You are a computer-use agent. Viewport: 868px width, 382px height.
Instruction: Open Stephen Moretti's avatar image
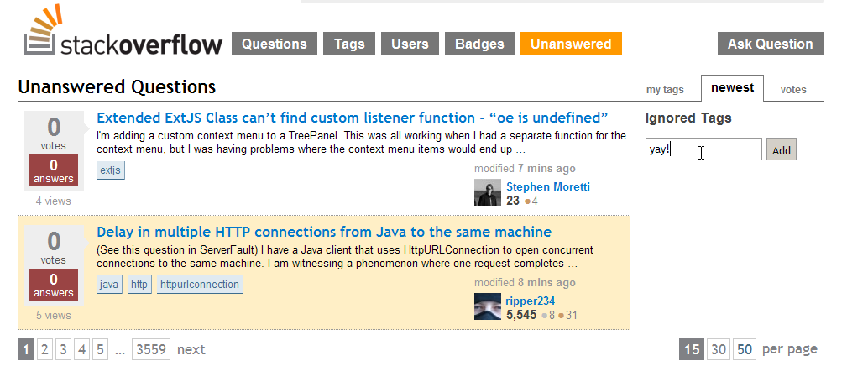tap(488, 192)
